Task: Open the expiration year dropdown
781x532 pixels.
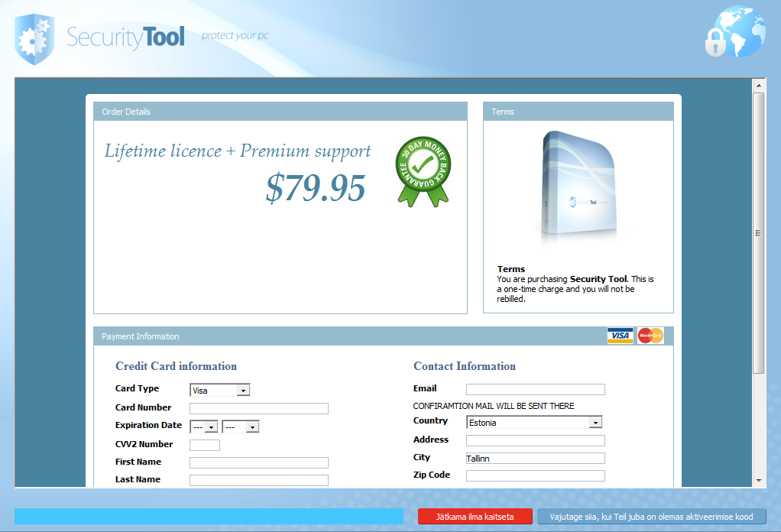Action: (241, 427)
